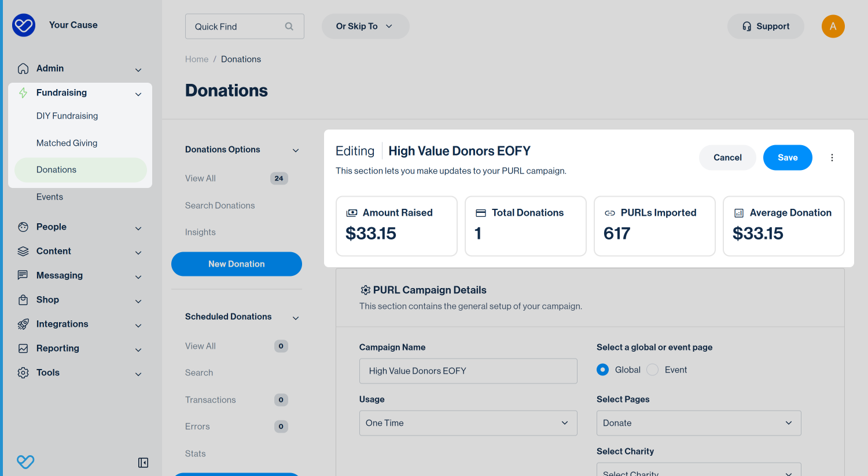The width and height of the screenshot is (868, 476).
Task: Open Matched Giving in Fundraising menu
Action: coord(67,143)
